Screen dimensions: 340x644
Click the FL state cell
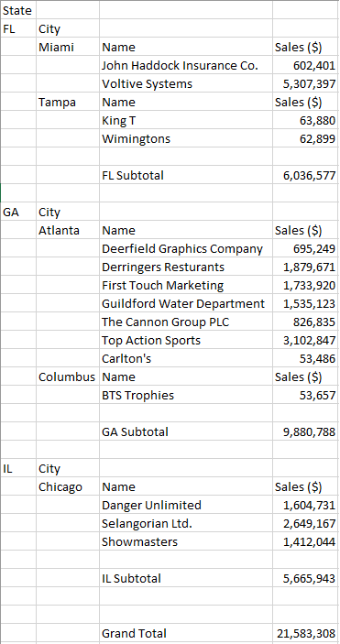click(18, 28)
